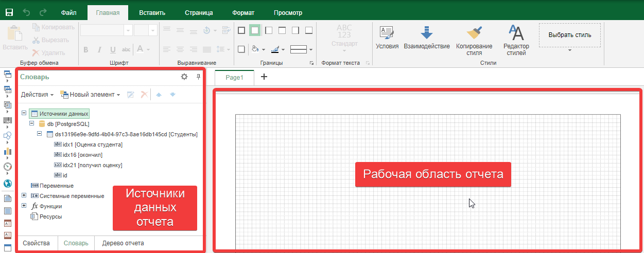Image resolution: width=644 pixels, height=253 pixels.
Task: Expand the Системные переменные node
Action: 24,196
